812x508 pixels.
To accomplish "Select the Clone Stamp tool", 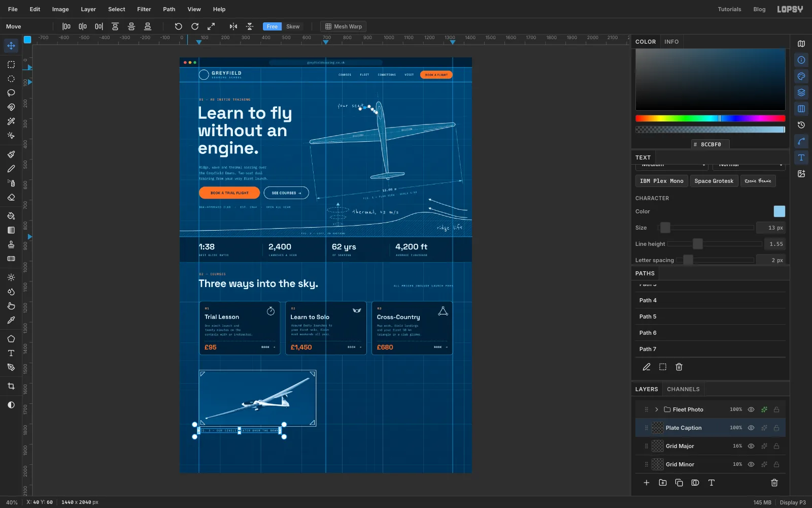I will [11, 244].
